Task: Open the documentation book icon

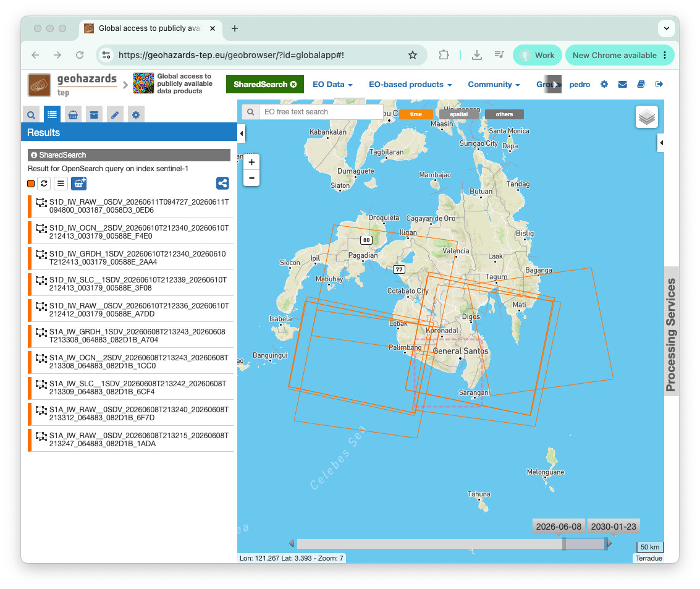Action: [x=641, y=84]
